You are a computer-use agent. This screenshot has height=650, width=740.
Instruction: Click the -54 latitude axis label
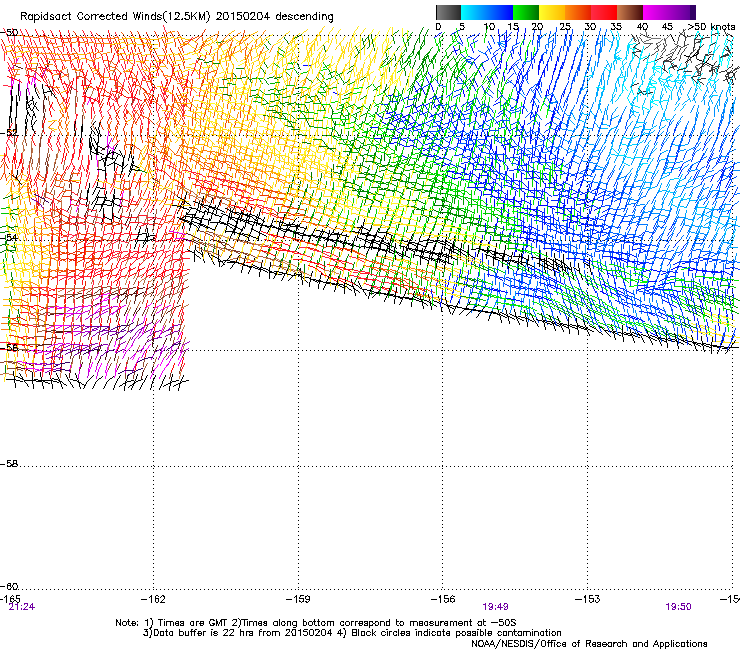pyautogui.click(x=9, y=237)
